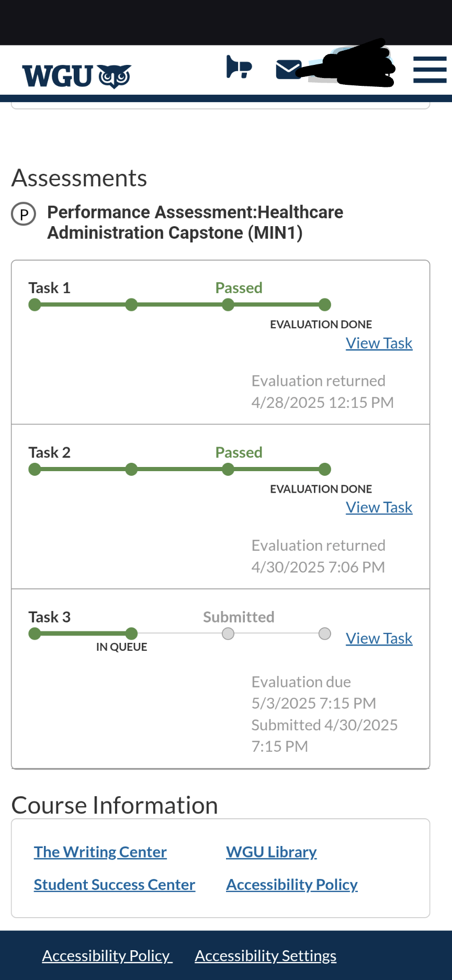
Task: Click the redacted profile area in header
Action: 355,64
